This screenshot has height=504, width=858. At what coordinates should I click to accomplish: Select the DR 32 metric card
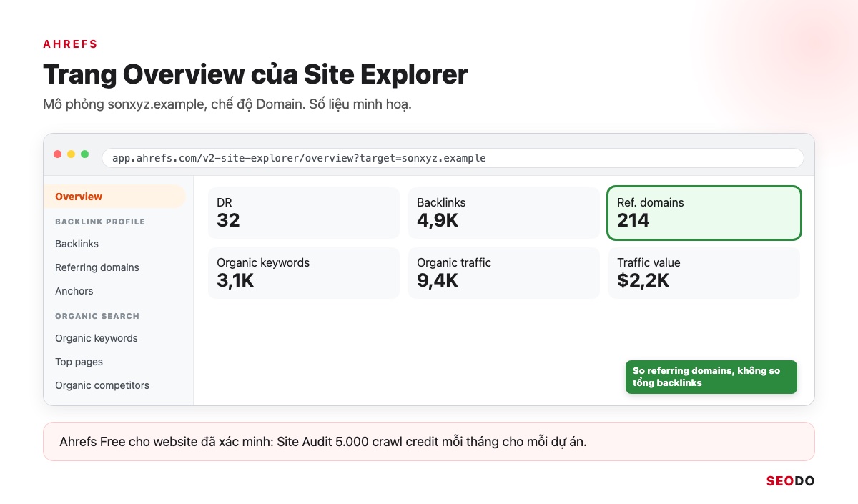304,213
